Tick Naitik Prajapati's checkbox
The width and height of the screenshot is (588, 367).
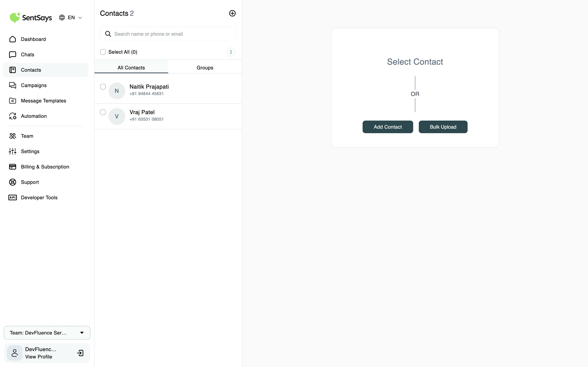coord(103,87)
